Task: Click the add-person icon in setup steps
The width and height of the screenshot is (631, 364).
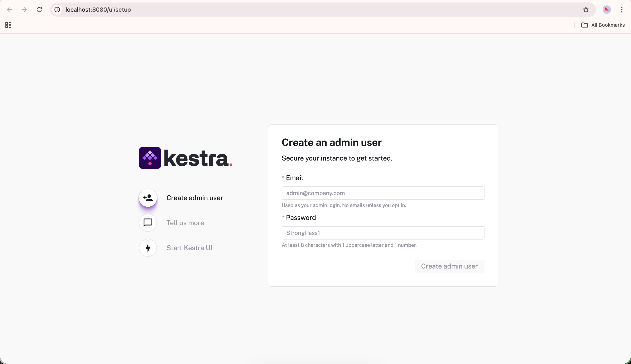Action: (148, 198)
